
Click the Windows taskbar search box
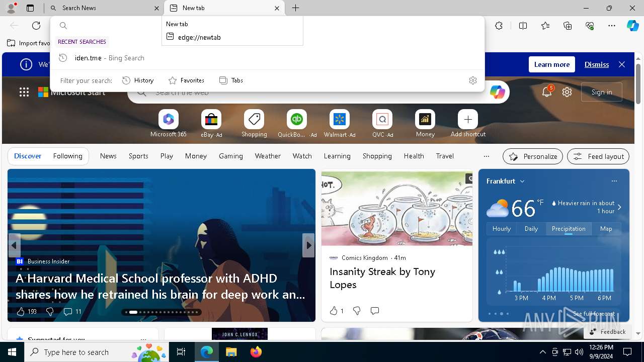pos(98,352)
